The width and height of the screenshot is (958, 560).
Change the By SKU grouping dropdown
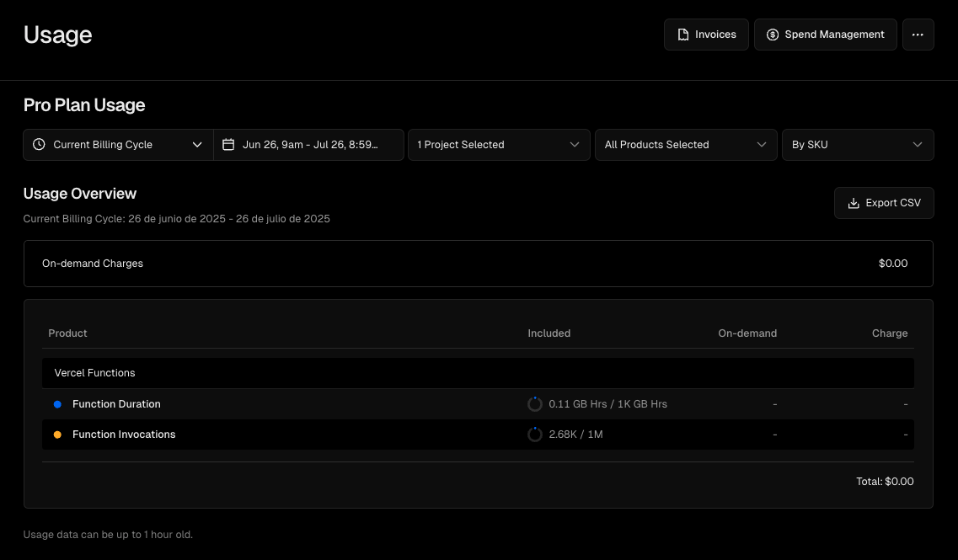pyautogui.click(x=858, y=145)
